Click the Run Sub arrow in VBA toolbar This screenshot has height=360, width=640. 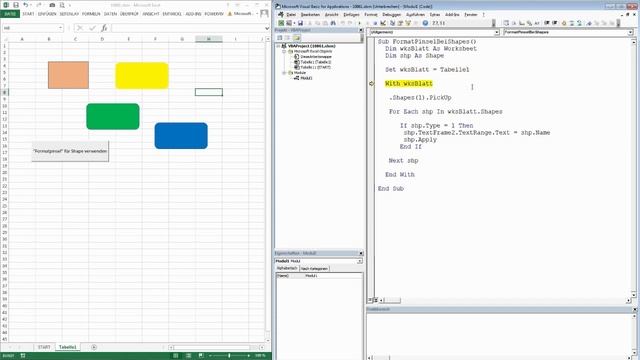(x=360, y=23)
